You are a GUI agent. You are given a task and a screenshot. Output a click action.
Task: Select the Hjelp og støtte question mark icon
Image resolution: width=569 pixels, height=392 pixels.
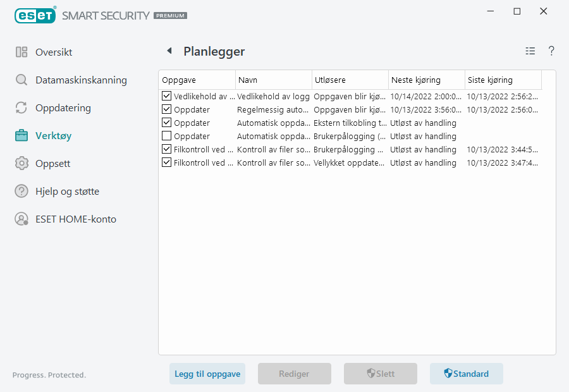click(21, 191)
